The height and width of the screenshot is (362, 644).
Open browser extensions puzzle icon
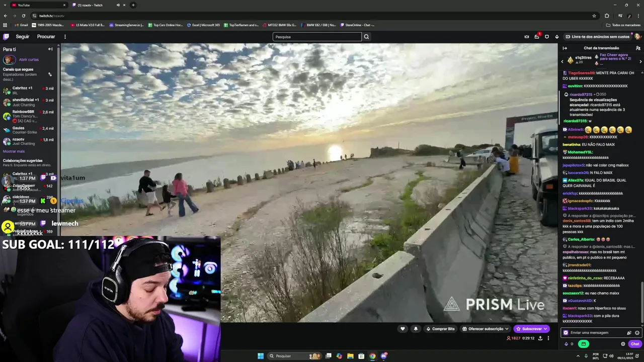click(607, 16)
